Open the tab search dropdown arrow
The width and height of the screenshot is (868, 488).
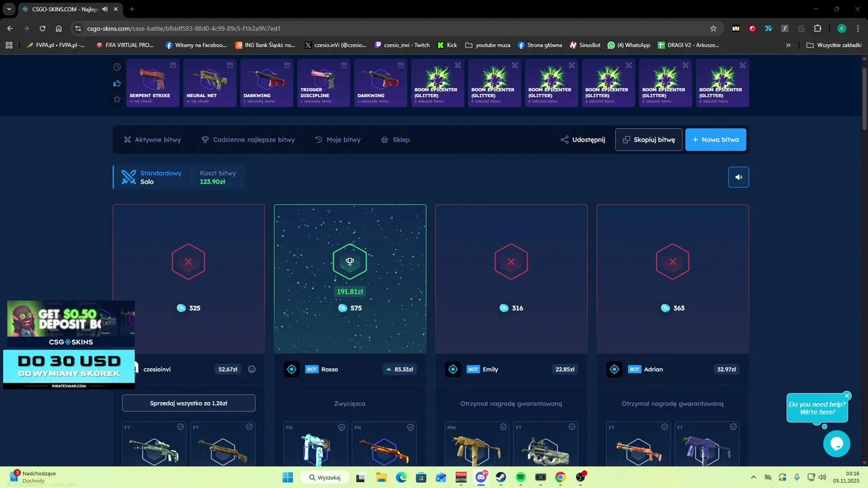coord(8,9)
